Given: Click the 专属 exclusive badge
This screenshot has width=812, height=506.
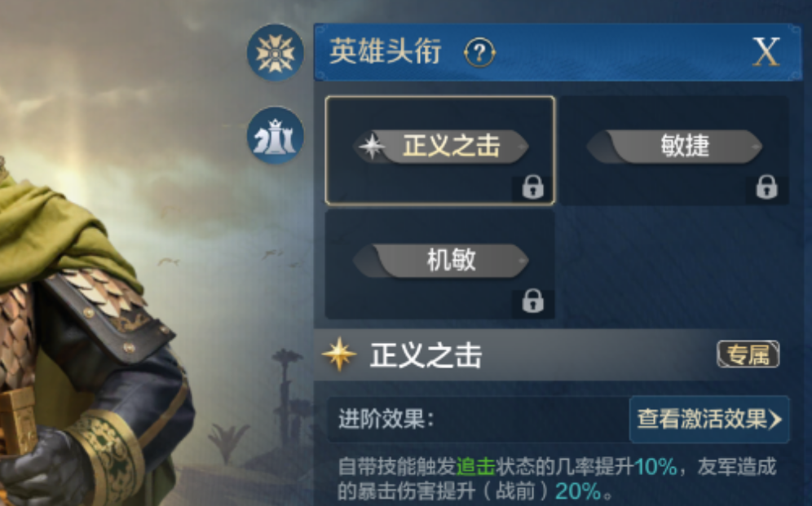Looking at the screenshot, I should (x=748, y=354).
